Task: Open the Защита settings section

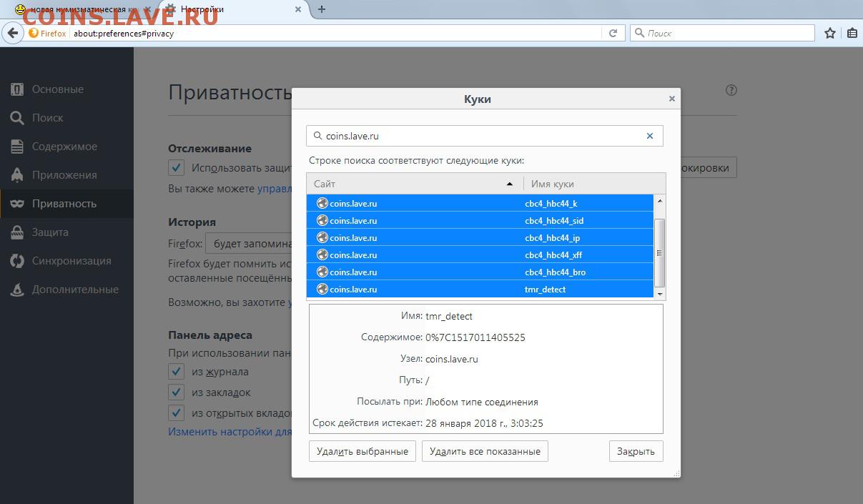Action: click(66, 232)
